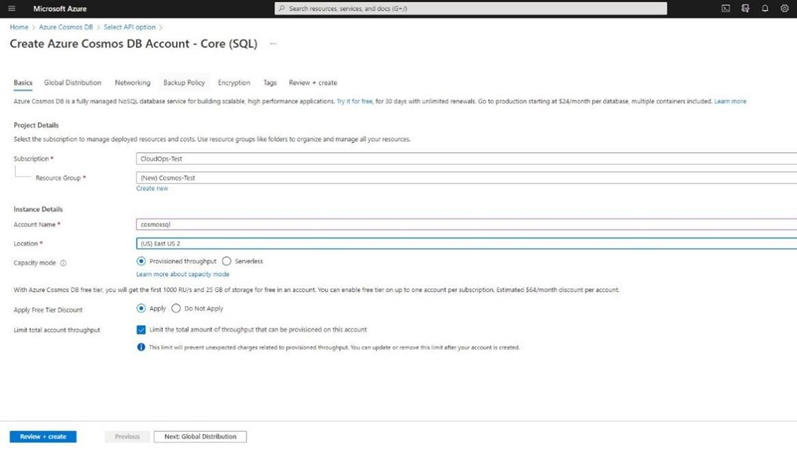Open the Azure portal hamburger menu
This screenshot has height=452, width=797.
[12, 8]
